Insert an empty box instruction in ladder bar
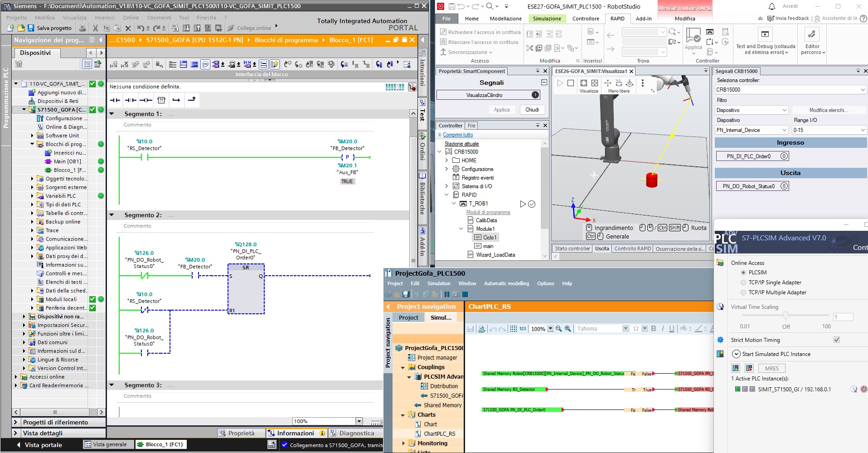The image size is (868, 453). click(161, 100)
